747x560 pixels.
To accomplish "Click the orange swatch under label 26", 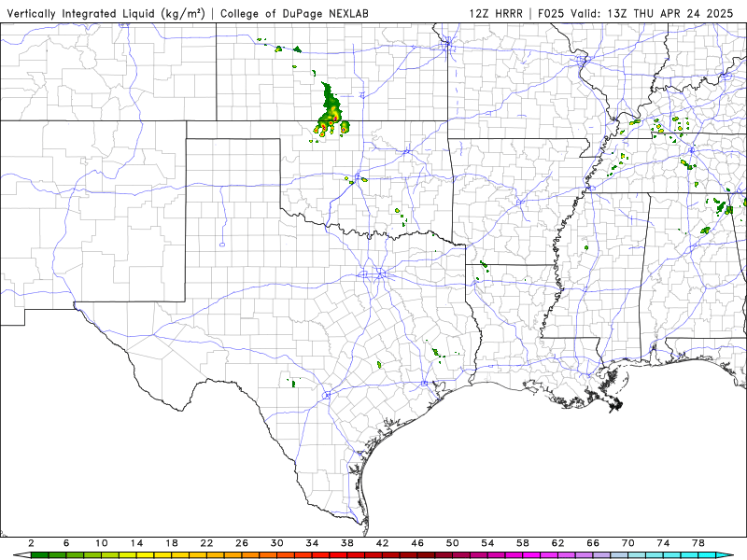I will 250,555.
